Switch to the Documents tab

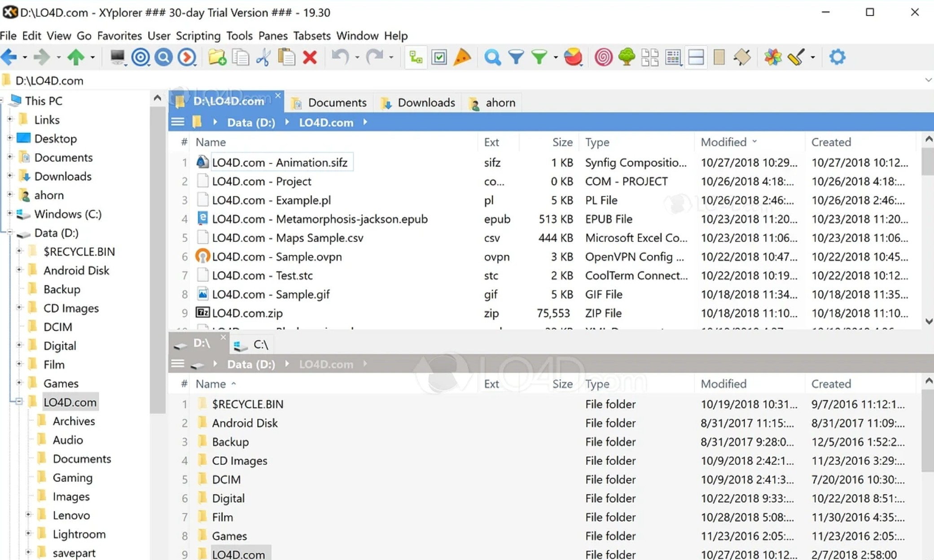click(x=329, y=103)
